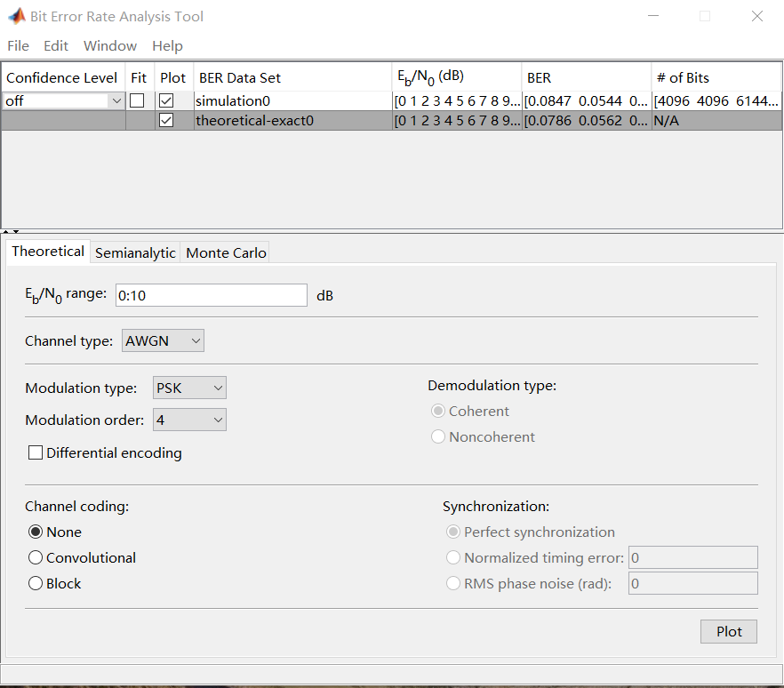Click the Plot column header
The image size is (784, 688).
click(x=173, y=77)
